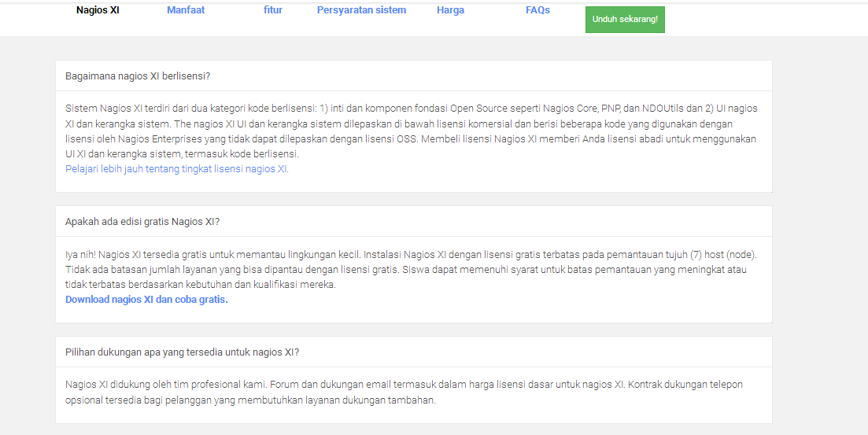Follow the 'Pelajari lebih jauh tentang tingkat lisensi' link
868x435 pixels.
pos(176,169)
